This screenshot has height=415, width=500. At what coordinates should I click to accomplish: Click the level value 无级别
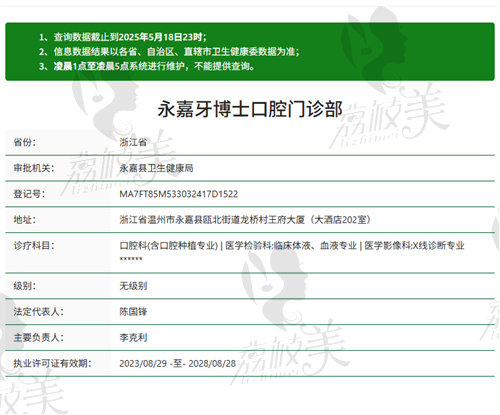[x=133, y=286]
